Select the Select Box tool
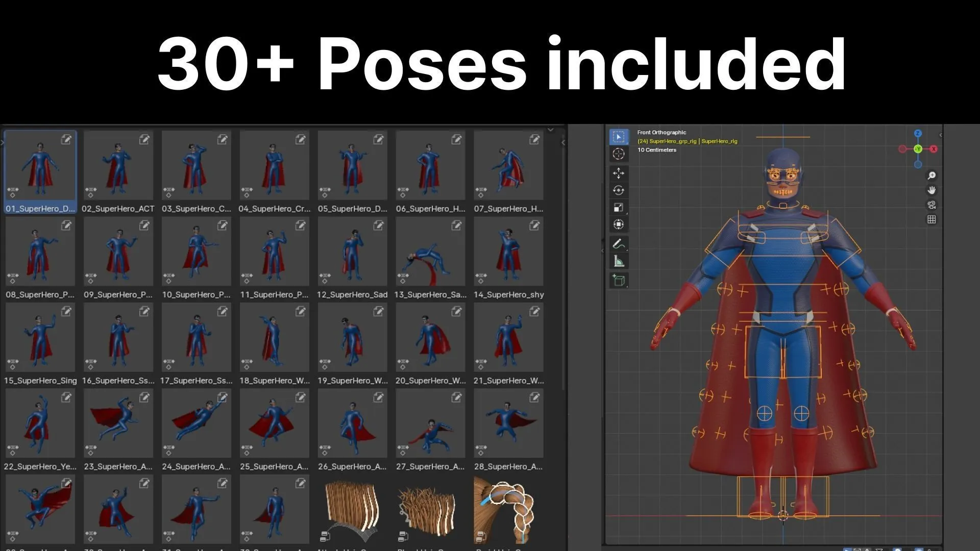 (619, 137)
